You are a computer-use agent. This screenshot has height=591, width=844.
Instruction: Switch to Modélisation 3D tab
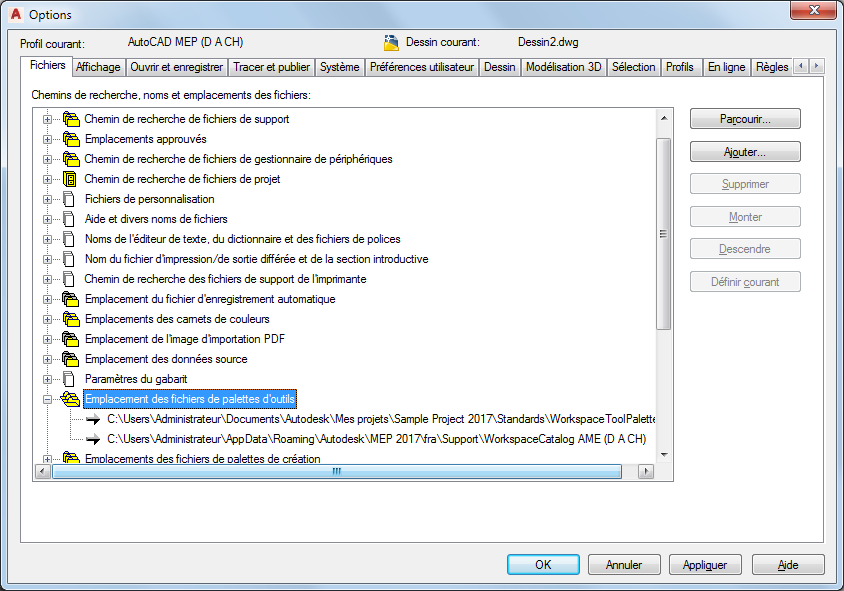[564, 67]
